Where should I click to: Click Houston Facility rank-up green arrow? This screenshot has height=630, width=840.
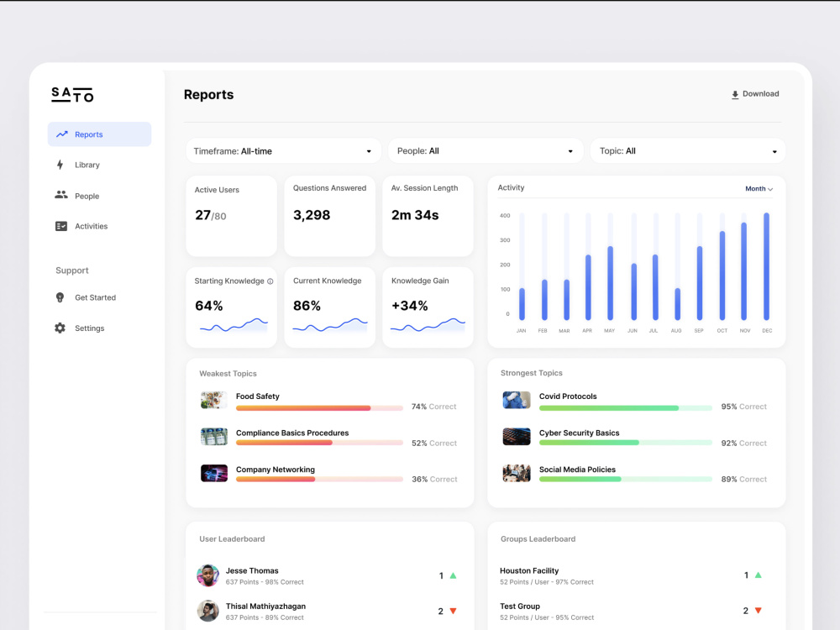tap(758, 575)
